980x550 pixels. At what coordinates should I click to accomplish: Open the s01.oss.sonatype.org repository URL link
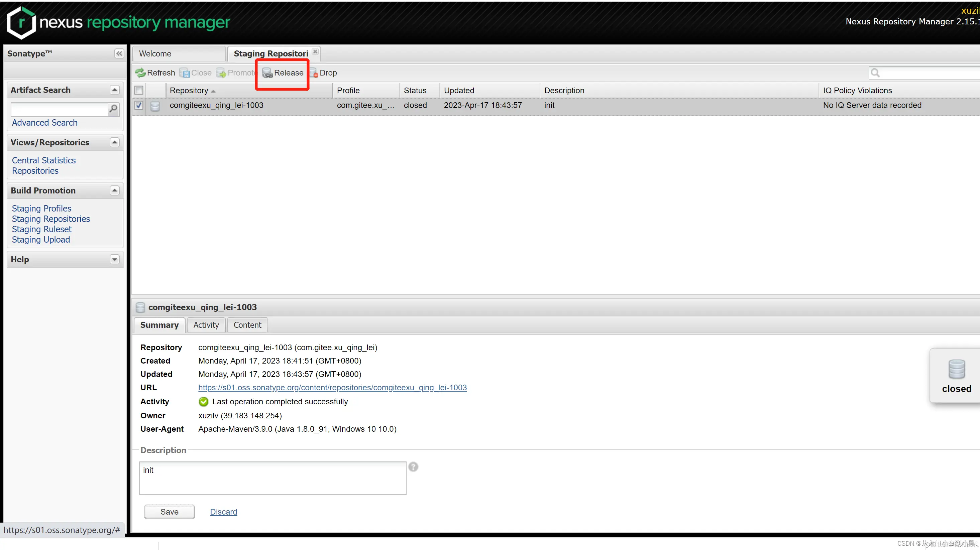point(332,388)
